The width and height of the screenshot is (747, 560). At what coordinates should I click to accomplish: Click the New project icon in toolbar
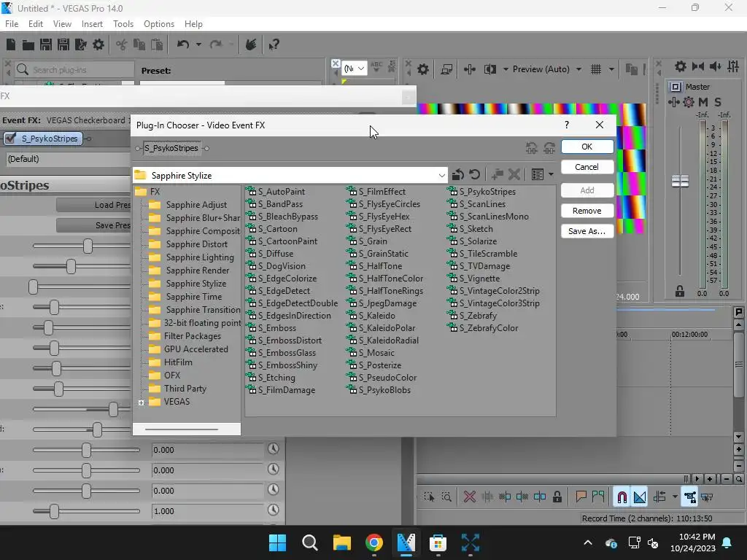[10, 44]
